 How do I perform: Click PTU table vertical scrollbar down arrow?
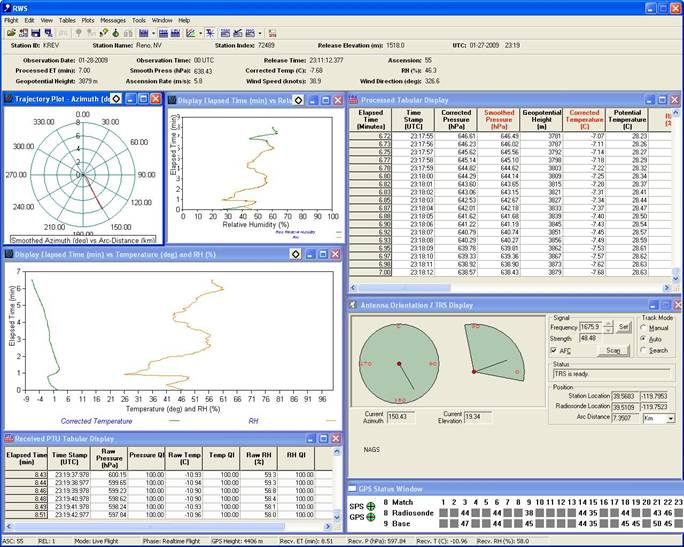click(x=337, y=516)
